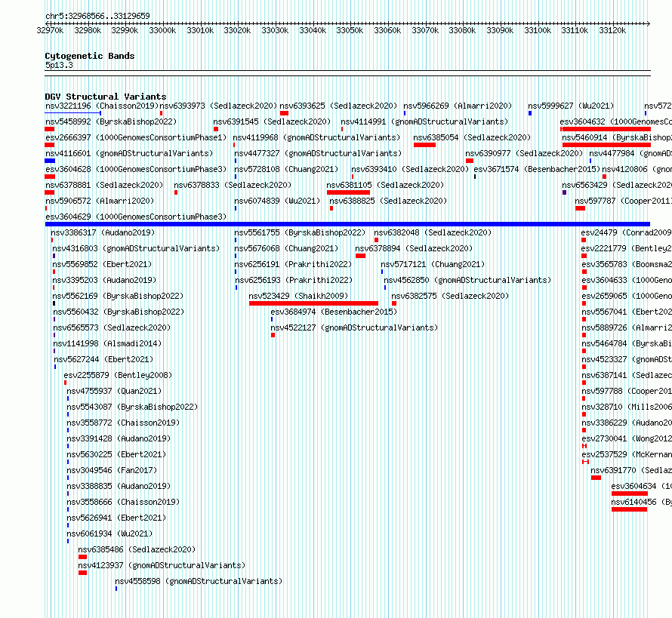This screenshot has width=672, height=618.
Task: Select nsv4522127 gnomADStructuralVariants variant
Action: (354, 327)
